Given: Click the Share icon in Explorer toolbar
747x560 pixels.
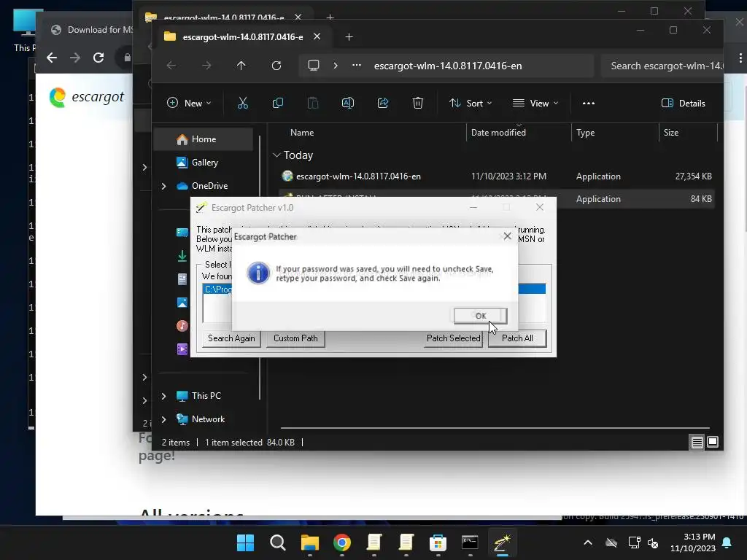Looking at the screenshot, I should (x=382, y=103).
